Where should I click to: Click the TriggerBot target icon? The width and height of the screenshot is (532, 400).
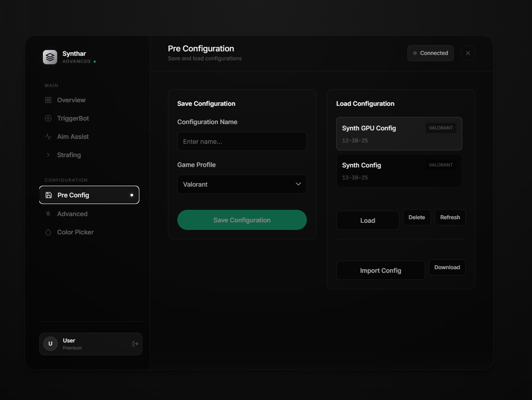pos(48,118)
